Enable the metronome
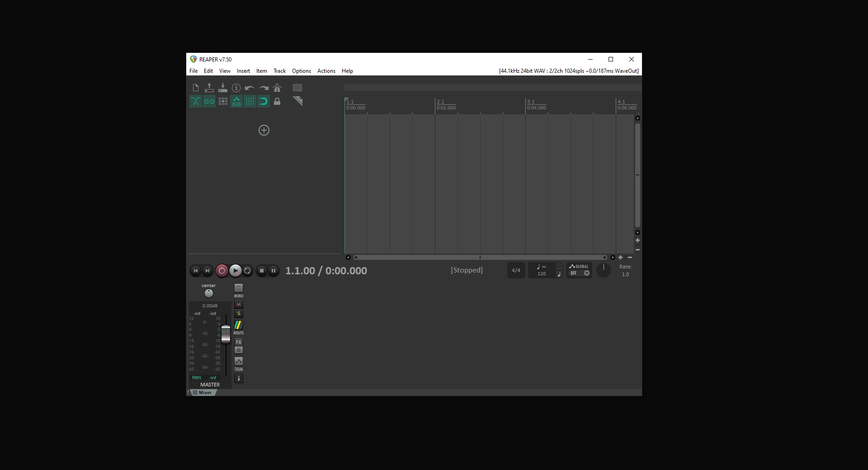Image resolution: width=868 pixels, height=470 pixels. (277, 88)
